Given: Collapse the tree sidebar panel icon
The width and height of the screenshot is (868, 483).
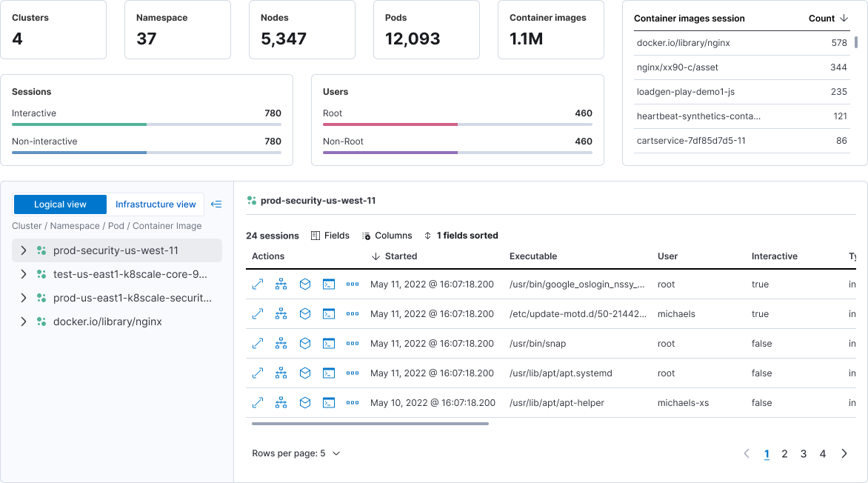Looking at the screenshot, I should (216, 204).
